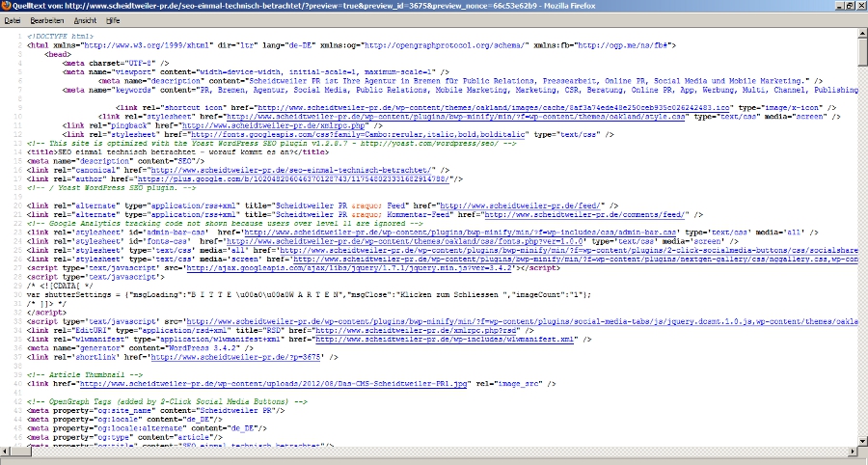
Task: Click the "/ Yoast WordPress SEO plugin" closing comment
Action: tap(111, 188)
